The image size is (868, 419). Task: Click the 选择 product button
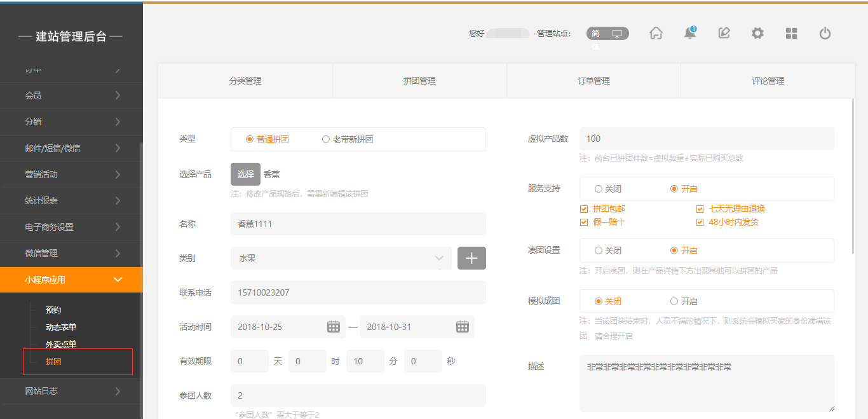point(245,174)
